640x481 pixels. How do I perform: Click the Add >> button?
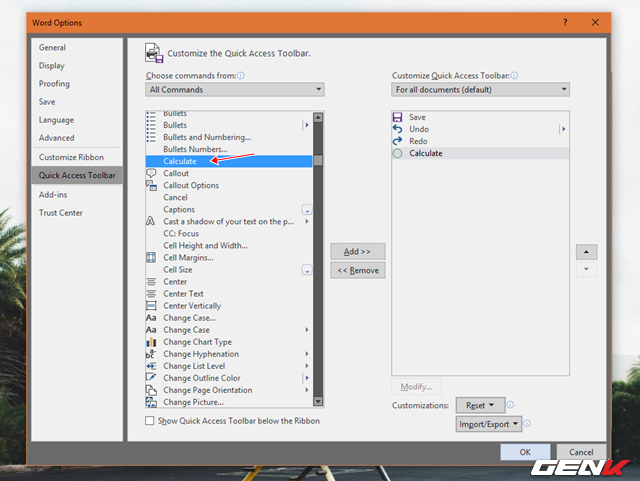pos(358,252)
